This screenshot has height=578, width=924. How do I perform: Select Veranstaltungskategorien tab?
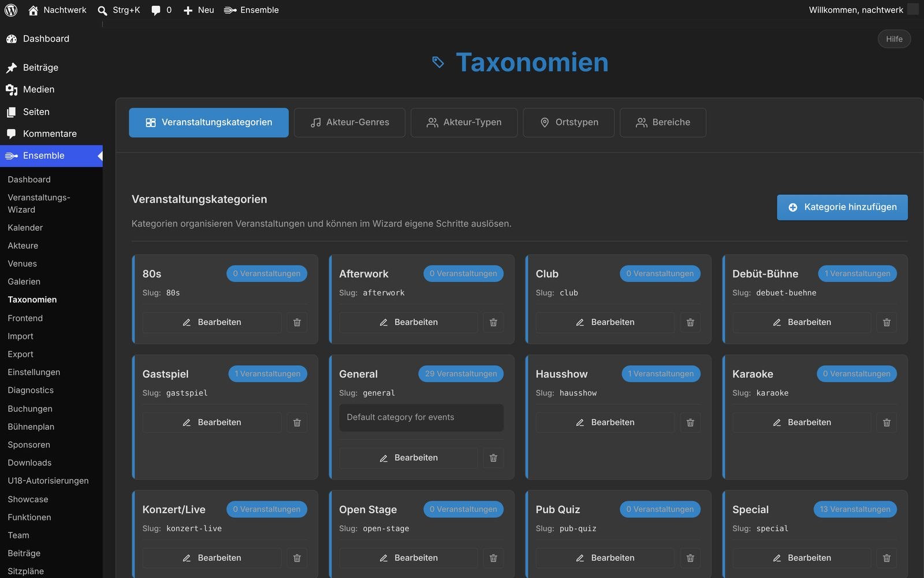click(208, 123)
